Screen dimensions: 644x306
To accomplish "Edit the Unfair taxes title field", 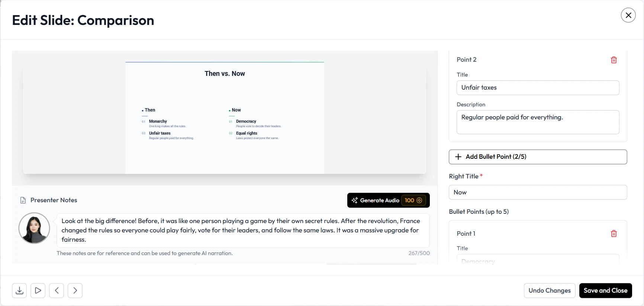I will (x=538, y=88).
